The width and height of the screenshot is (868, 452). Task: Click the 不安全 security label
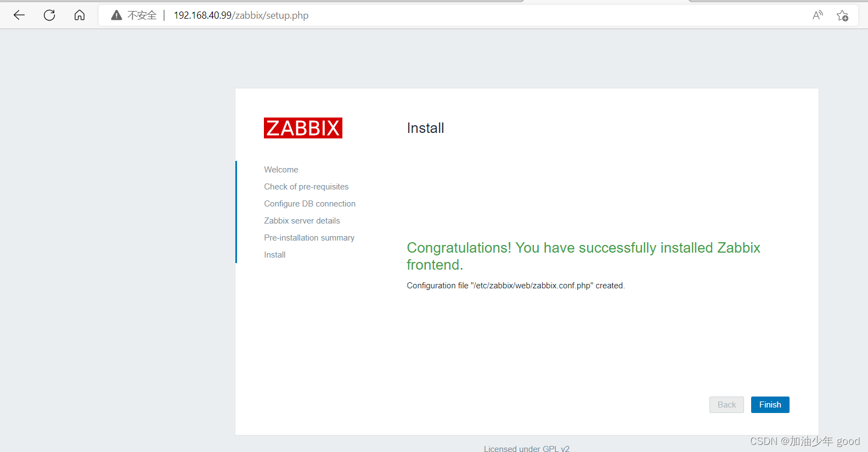click(x=142, y=15)
